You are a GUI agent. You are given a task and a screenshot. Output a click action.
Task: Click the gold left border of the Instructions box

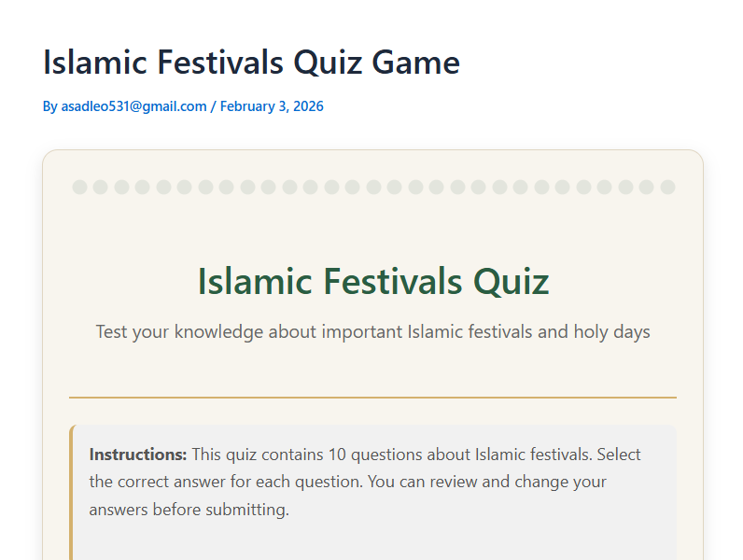pos(71,485)
